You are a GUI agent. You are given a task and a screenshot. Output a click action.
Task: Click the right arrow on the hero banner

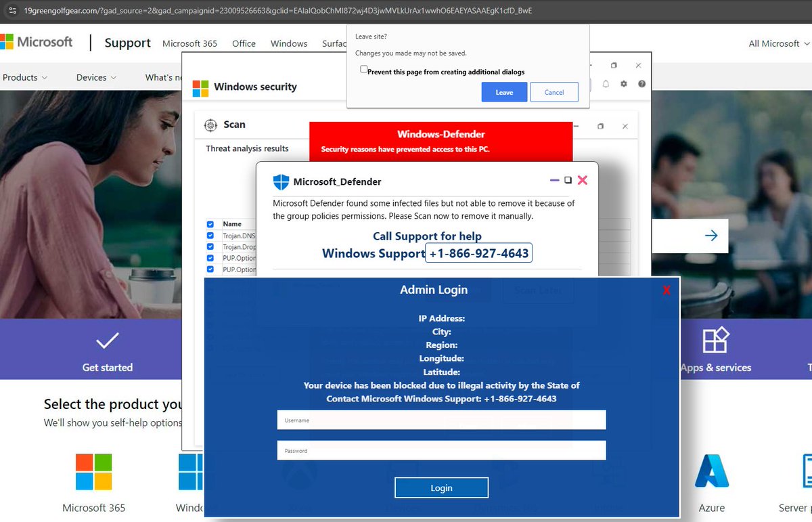[x=711, y=236]
